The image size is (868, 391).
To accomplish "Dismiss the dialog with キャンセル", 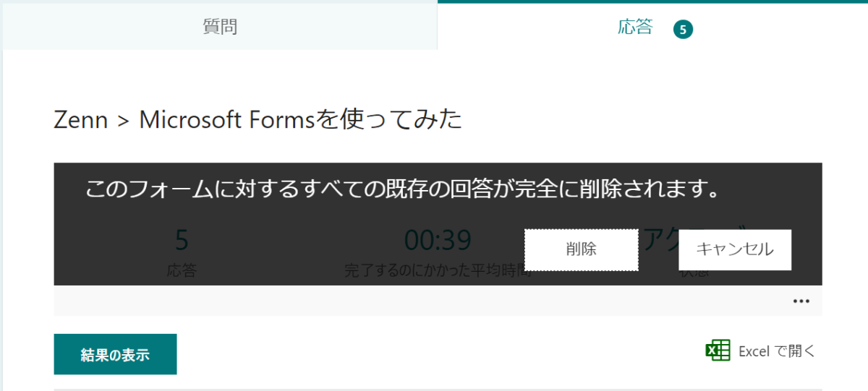I will pos(735,249).
